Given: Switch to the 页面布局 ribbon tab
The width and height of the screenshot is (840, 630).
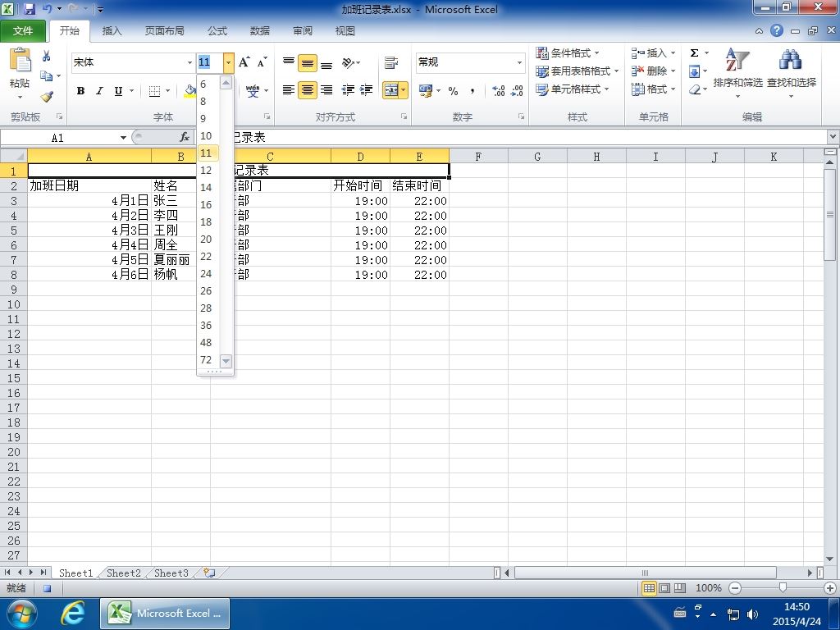Looking at the screenshot, I should click(164, 31).
